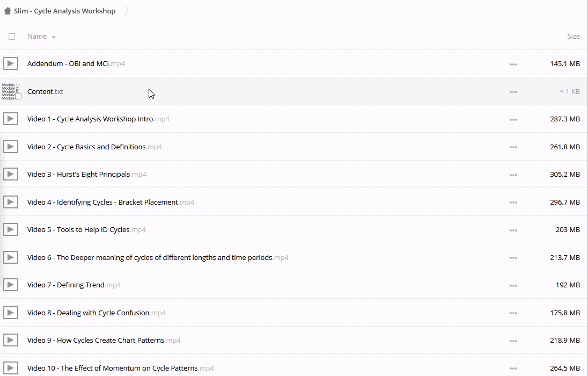Open the three-dot menu for Content.txt
Screen dimensions: 588x376
coord(513,92)
